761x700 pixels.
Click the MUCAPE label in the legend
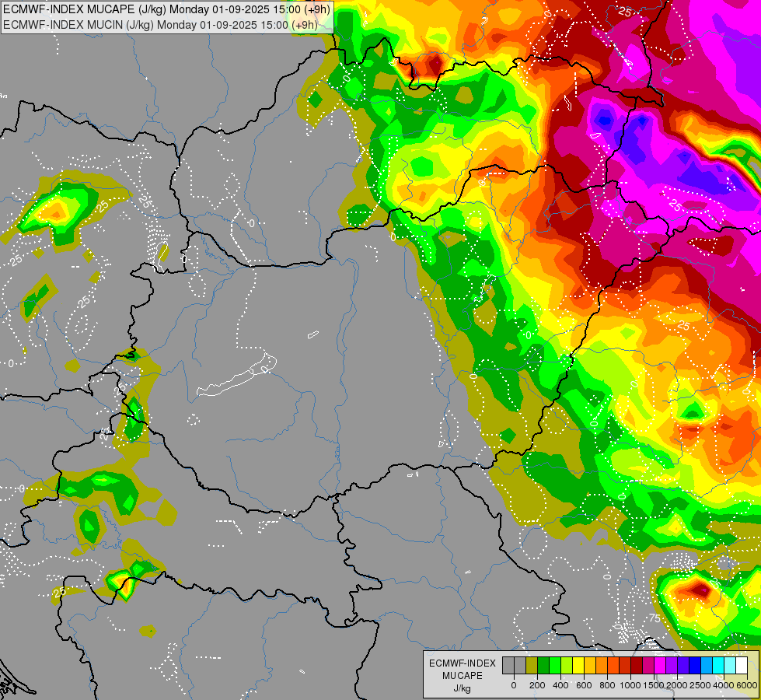pyautogui.click(x=462, y=676)
